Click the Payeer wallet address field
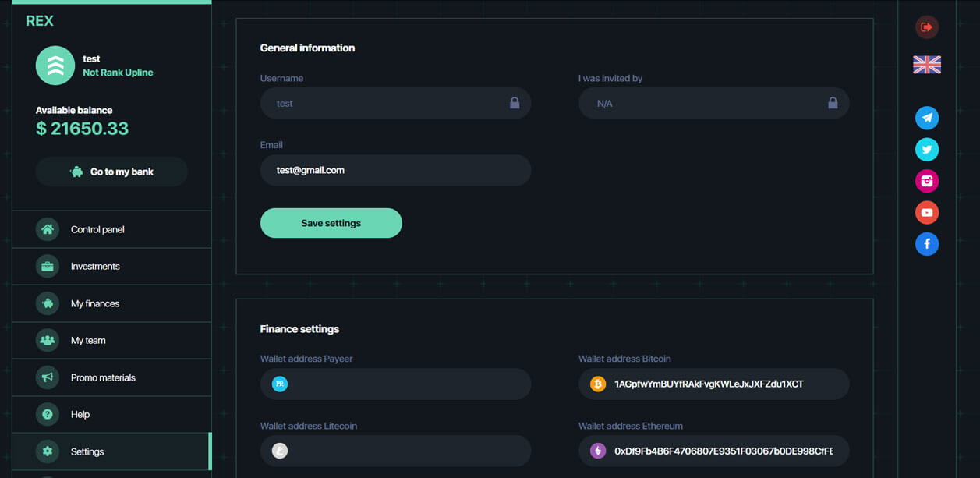The height and width of the screenshot is (478, 980). pos(395,384)
